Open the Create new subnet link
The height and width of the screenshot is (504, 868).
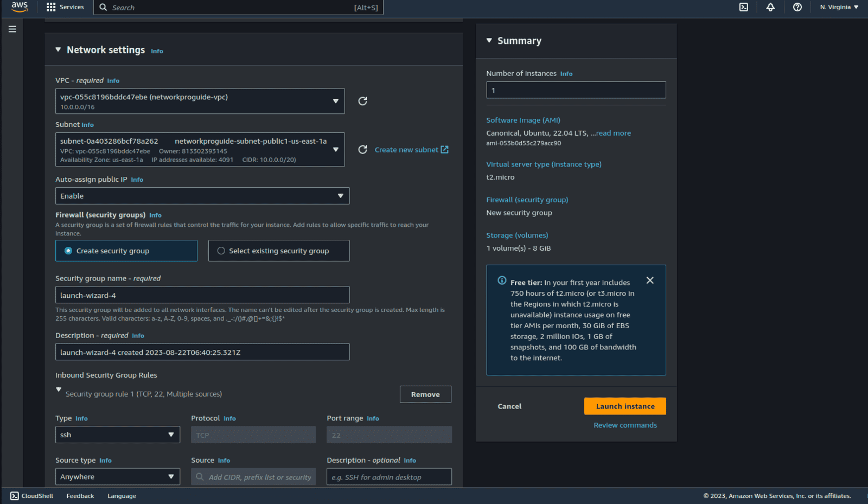tap(411, 150)
